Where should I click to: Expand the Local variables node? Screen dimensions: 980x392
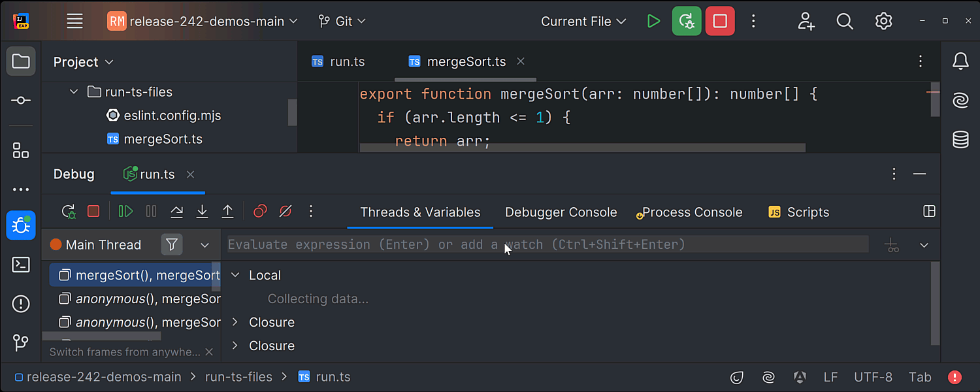point(236,275)
